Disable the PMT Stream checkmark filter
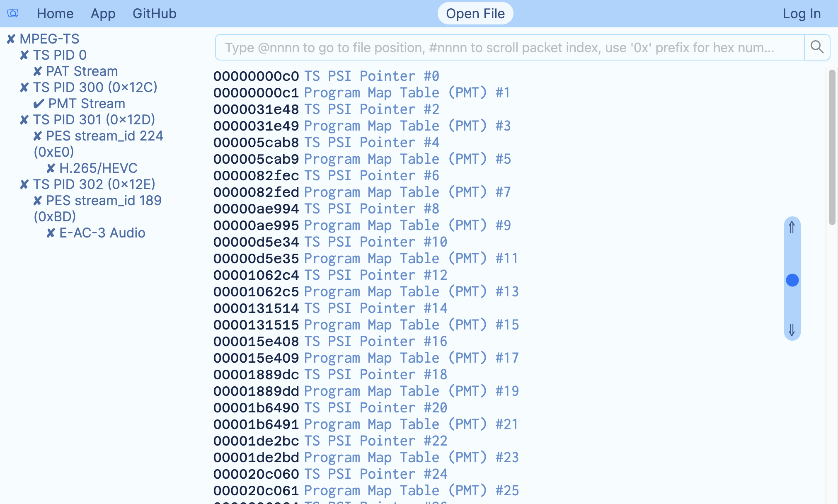 coord(38,104)
